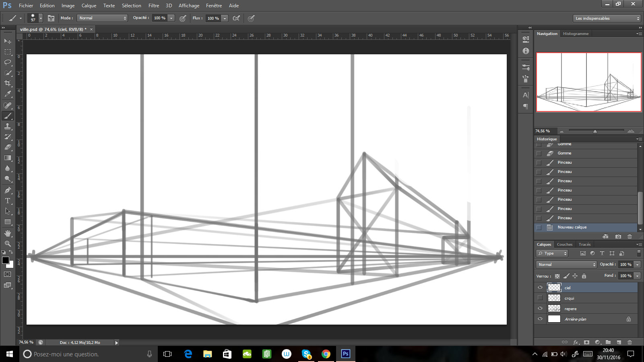The width and height of the screenshot is (644, 362).
Task: Select the Lasso tool
Action: (x=8, y=62)
